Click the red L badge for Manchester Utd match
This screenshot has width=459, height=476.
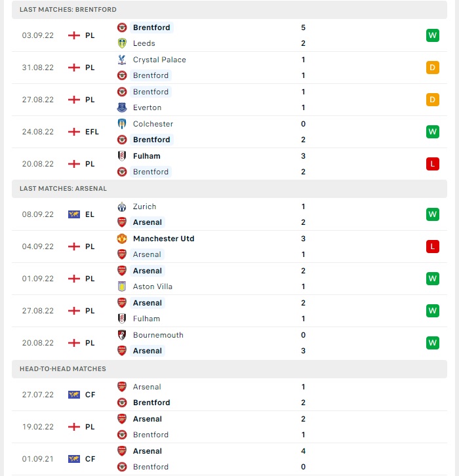[x=433, y=247]
